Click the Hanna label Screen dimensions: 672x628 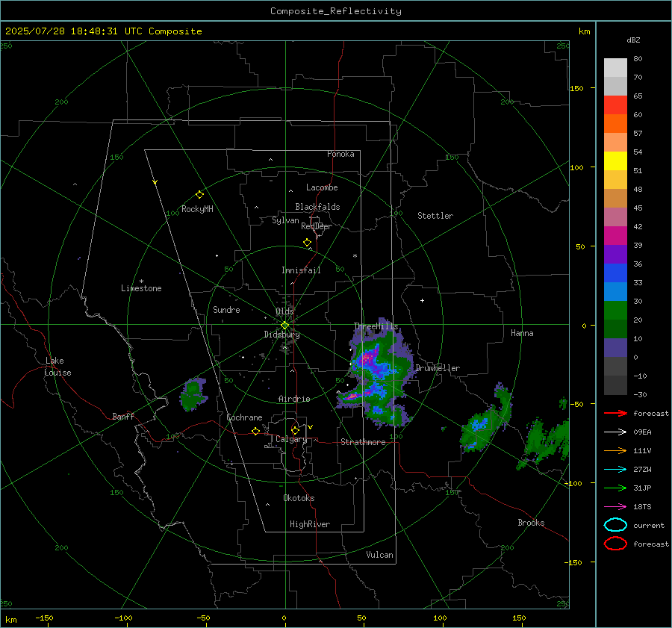522,333
